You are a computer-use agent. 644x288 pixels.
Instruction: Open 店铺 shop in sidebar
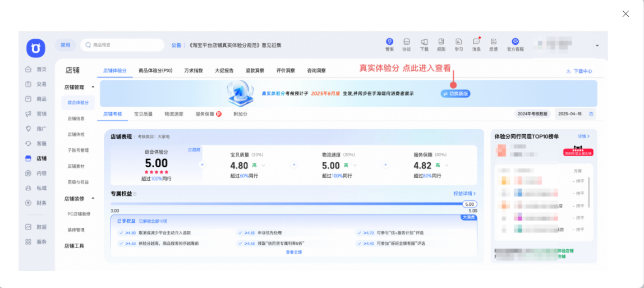[x=36, y=158]
